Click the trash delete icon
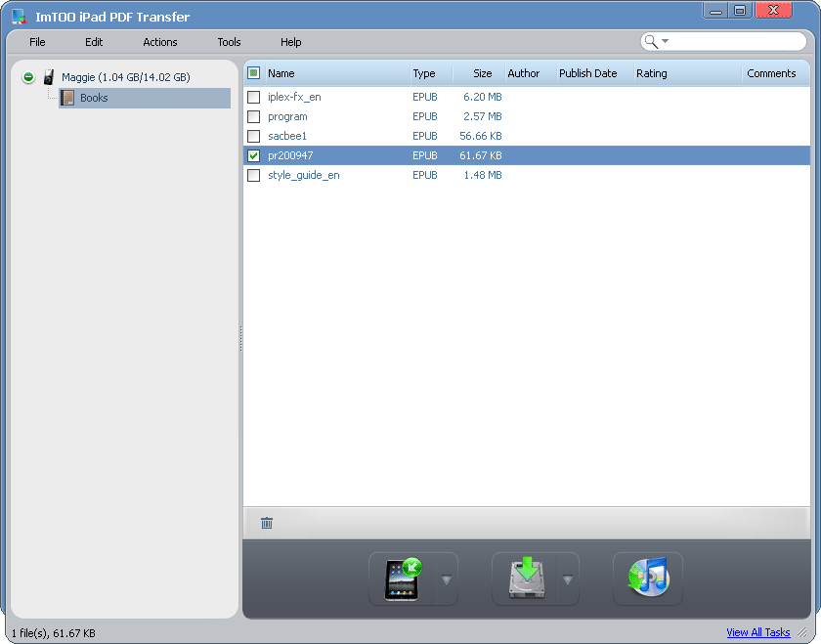Image resolution: width=821 pixels, height=644 pixels. point(267,523)
